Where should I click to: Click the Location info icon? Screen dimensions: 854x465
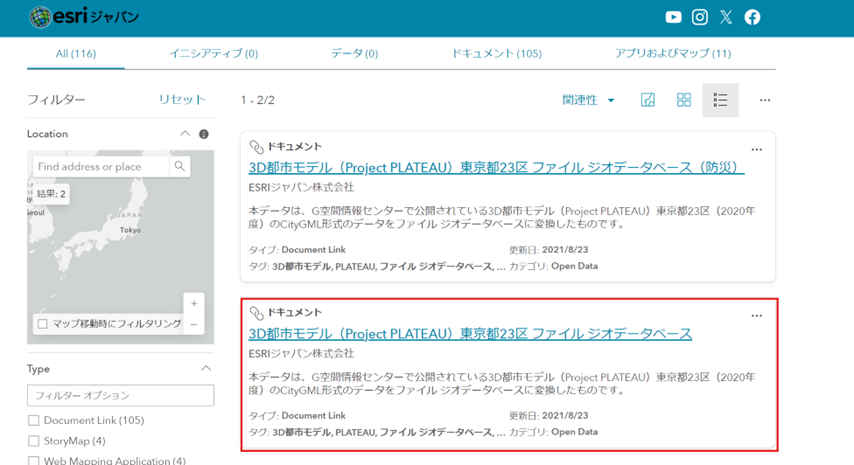[204, 134]
